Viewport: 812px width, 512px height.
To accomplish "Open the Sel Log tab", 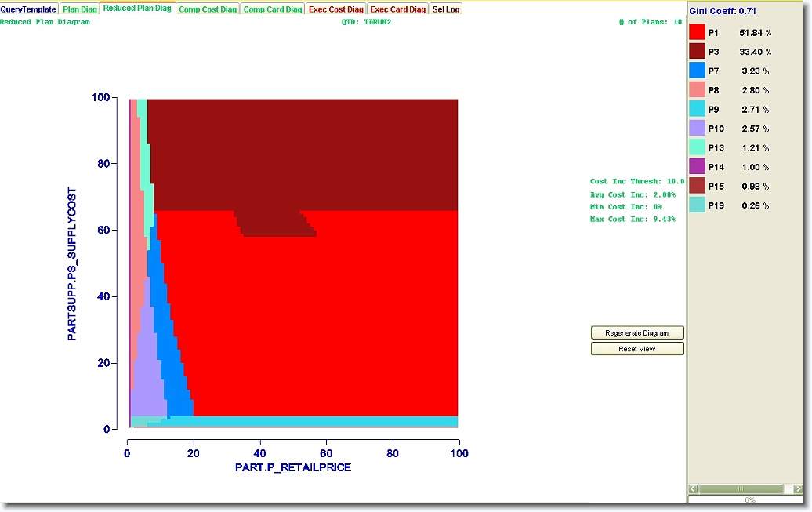I will 446,9.
